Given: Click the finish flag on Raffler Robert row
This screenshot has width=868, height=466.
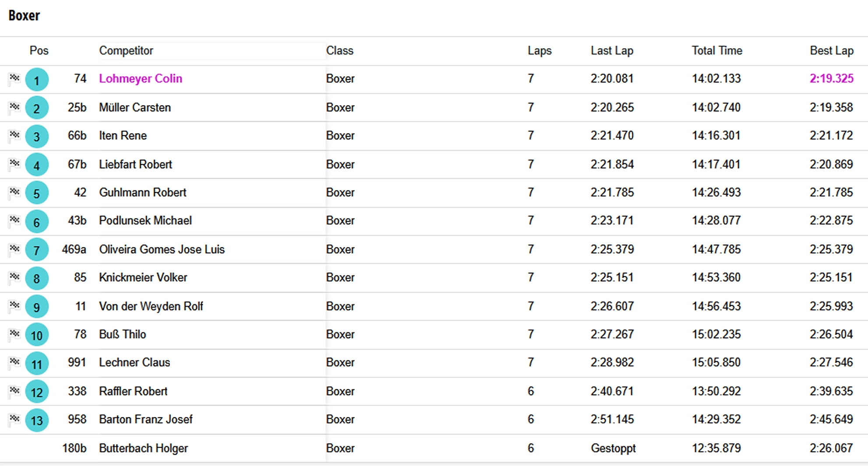Looking at the screenshot, I should 14,391.
